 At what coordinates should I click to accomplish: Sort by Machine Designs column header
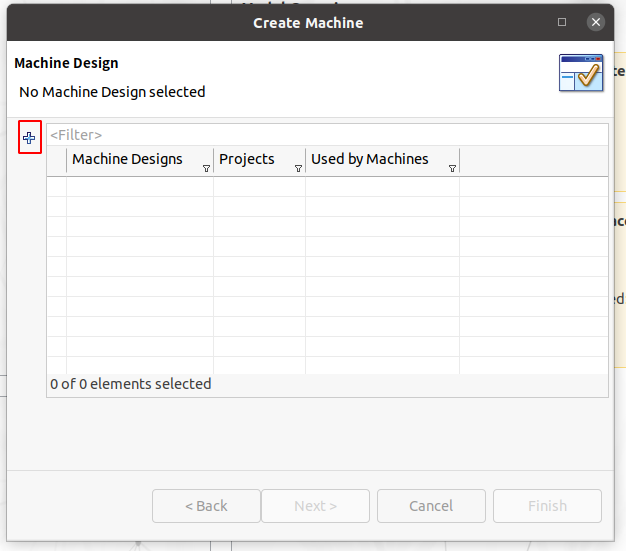[140, 160]
